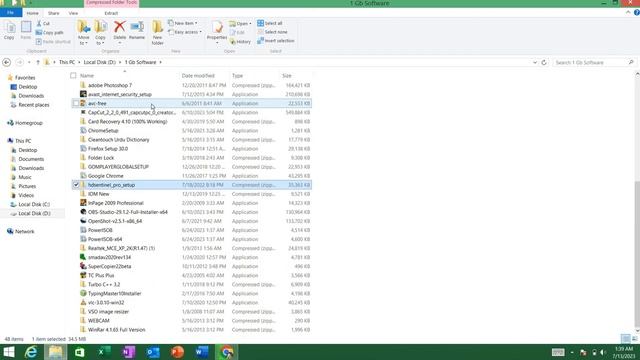
Task: Click the Local Disk (D:) breadcrumb
Action: click(100, 62)
